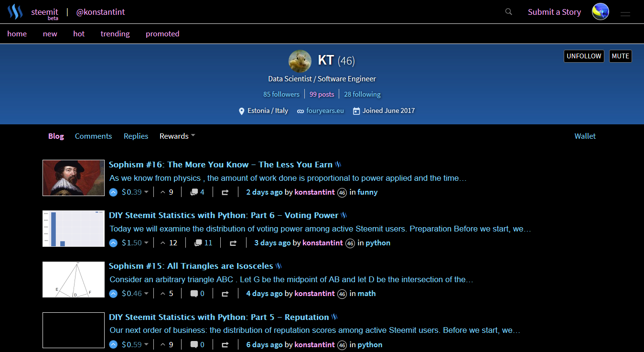Resteem the Part 6 Voting Power post
Viewport: 644px width, 352px height.
pos(233,243)
